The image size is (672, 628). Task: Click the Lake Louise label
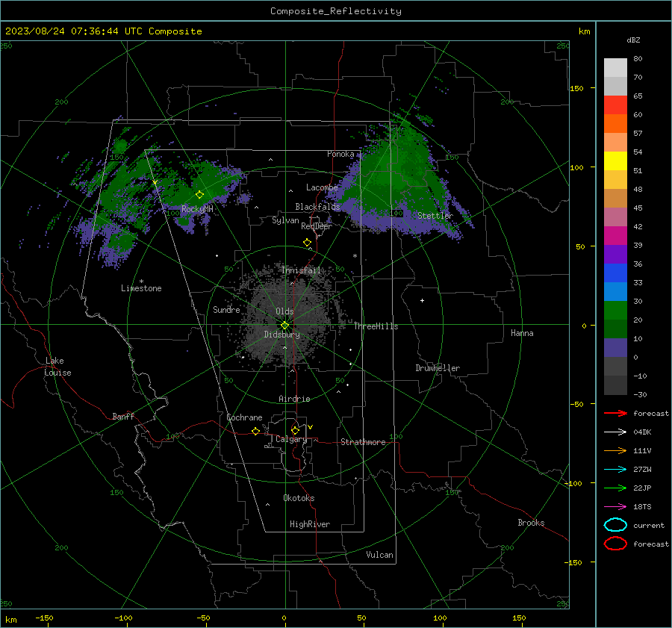(57, 367)
